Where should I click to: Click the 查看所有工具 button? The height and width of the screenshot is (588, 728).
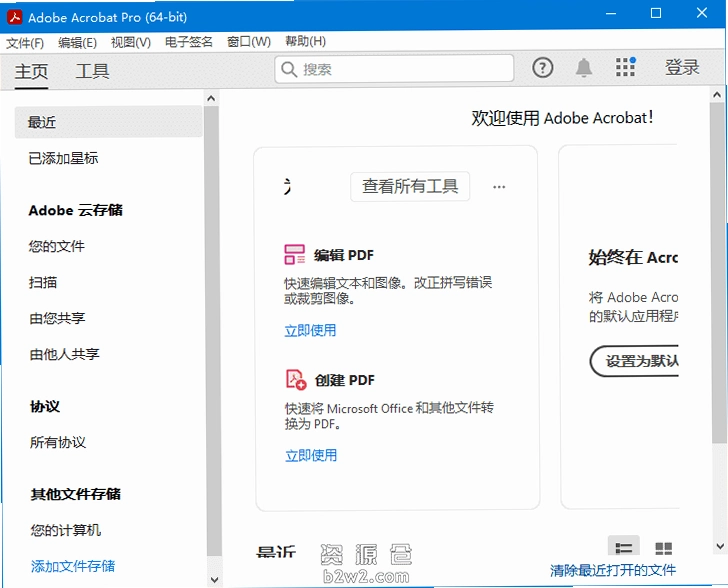coord(410,186)
